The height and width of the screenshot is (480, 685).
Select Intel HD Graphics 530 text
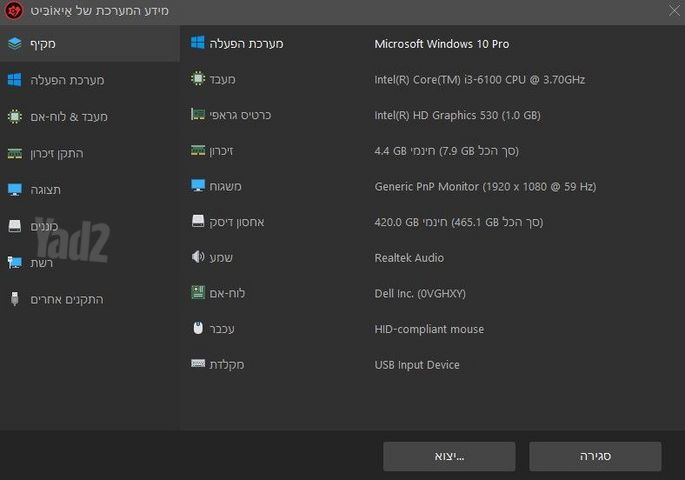tap(457, 115)
